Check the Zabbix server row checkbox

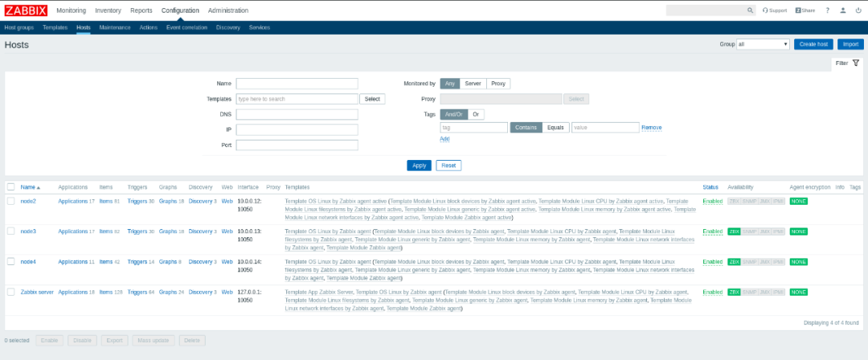11,292
